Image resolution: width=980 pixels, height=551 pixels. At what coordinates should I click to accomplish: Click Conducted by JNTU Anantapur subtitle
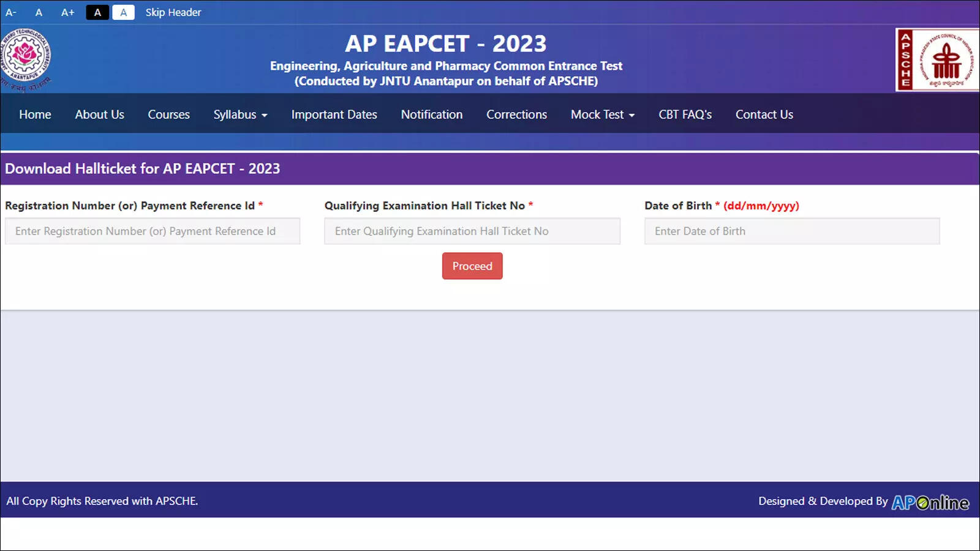tap(446, 81)
